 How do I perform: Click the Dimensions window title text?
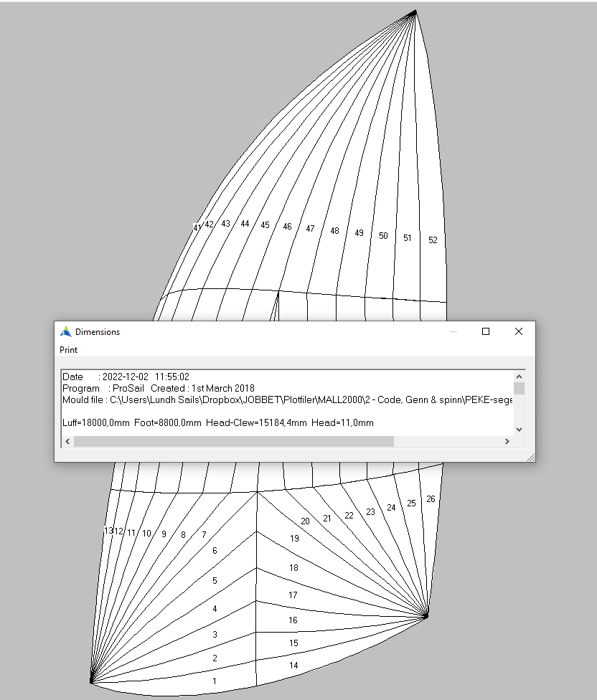tap(98, 332)
